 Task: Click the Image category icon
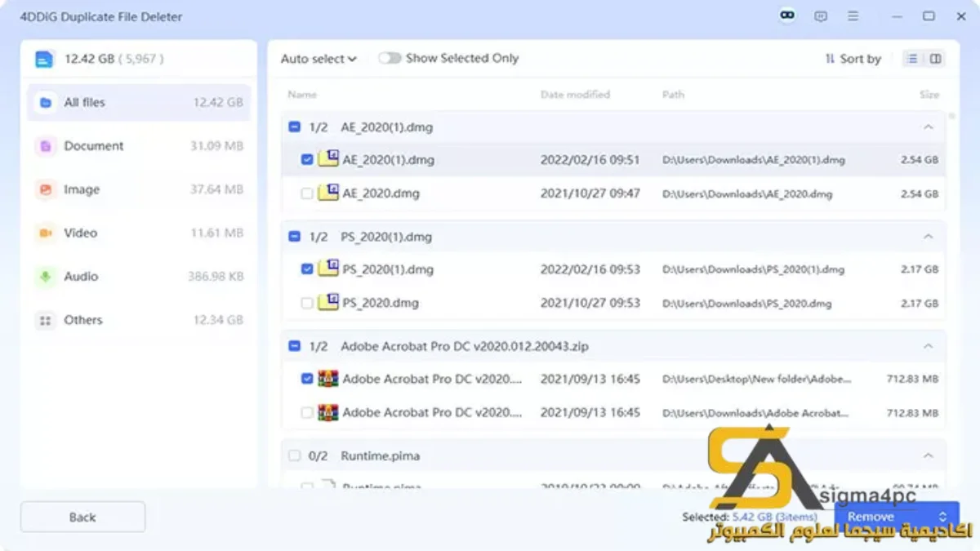point(46,189)
